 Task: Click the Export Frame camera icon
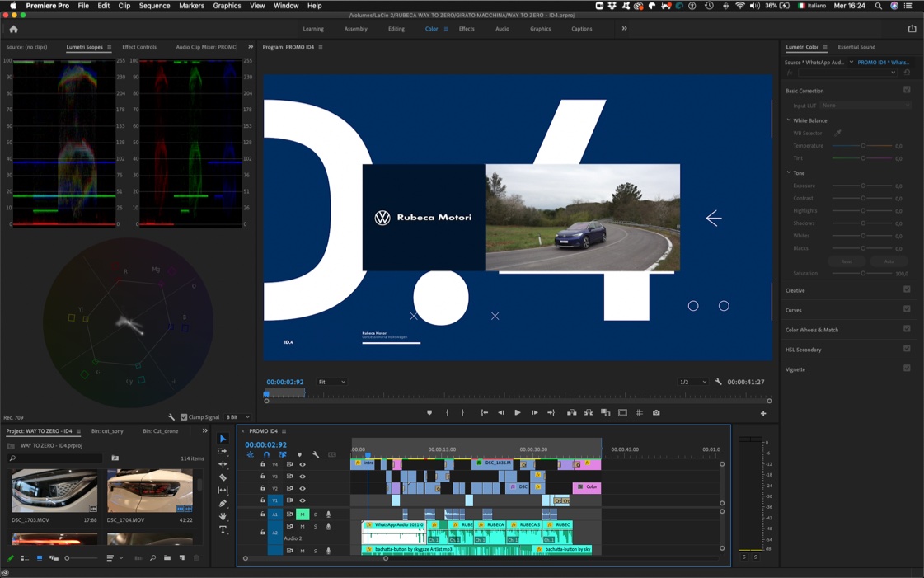(x=656, y=413)
